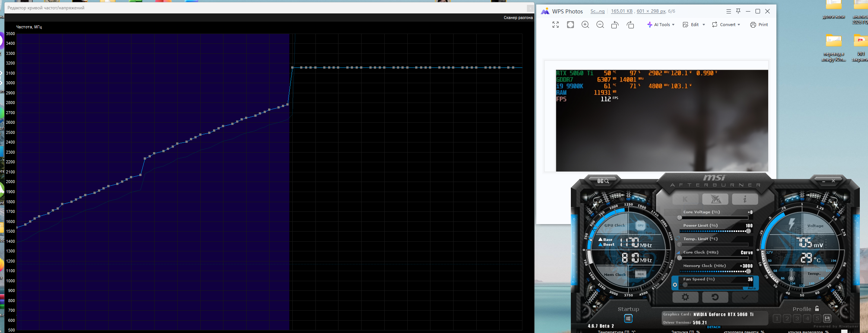Toggle the Profile lock in Afterburner
This screenshot has height=333, width=868.
pyautogui.click(x=817, y=308)
